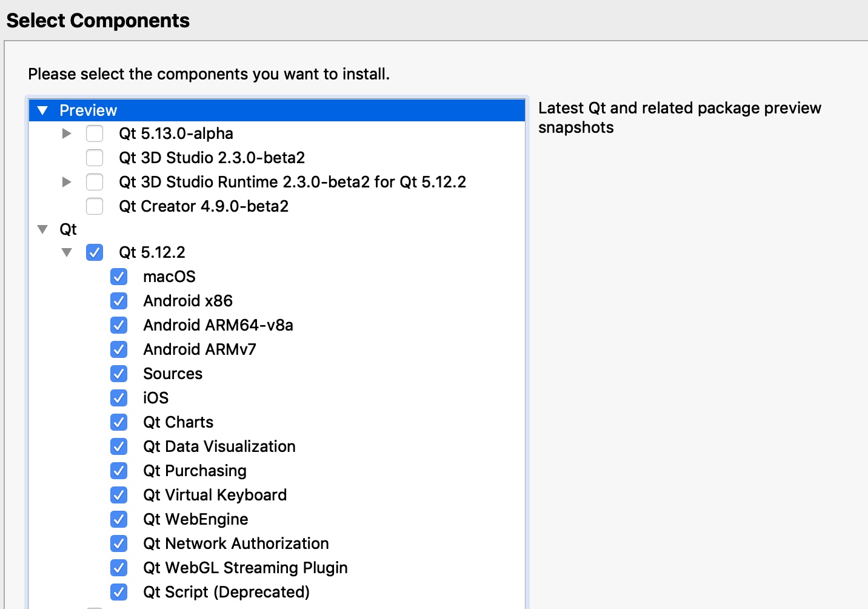The height and width of the screenshot is (609, 868).
Task: Enable the Qt 5.13.0-alpha checkbox
Action: click(x=95, y=133)
